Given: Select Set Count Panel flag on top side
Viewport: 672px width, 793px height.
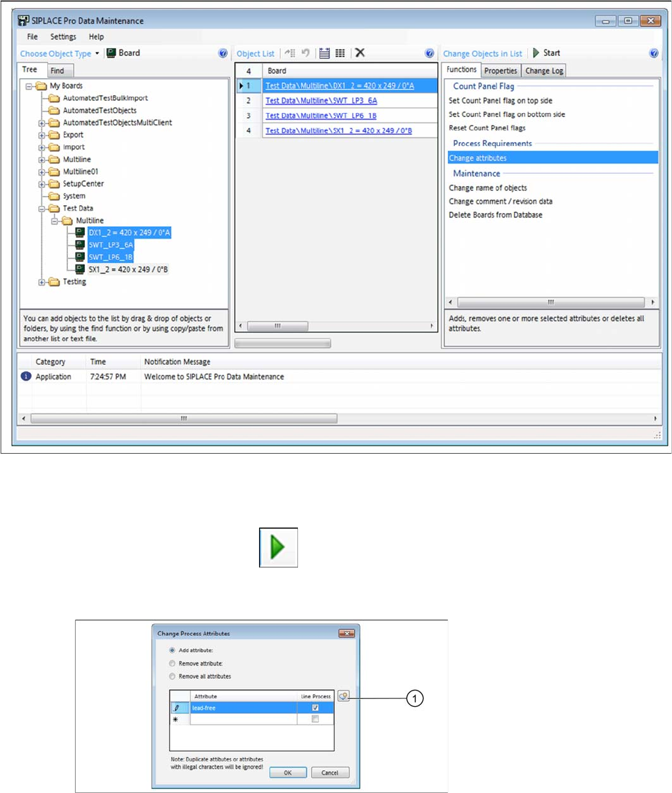Looking at the screenshot, I should (x=500, y=101).
